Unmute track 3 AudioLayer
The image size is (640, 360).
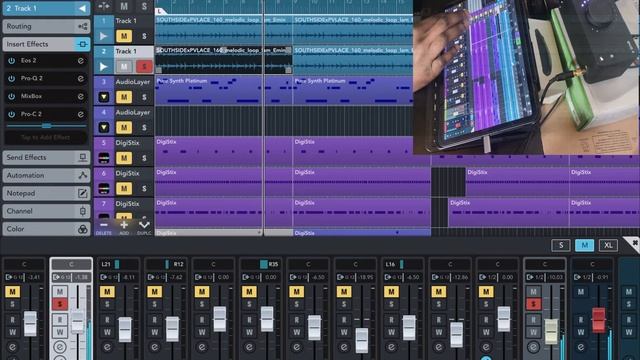click(x=124, y=97)
